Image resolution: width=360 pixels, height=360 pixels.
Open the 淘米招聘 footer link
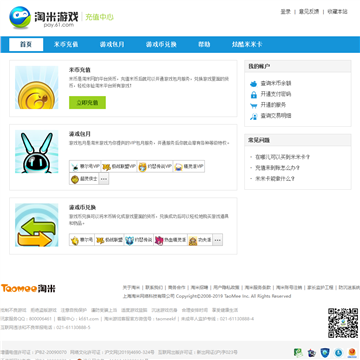click(199, 288)
